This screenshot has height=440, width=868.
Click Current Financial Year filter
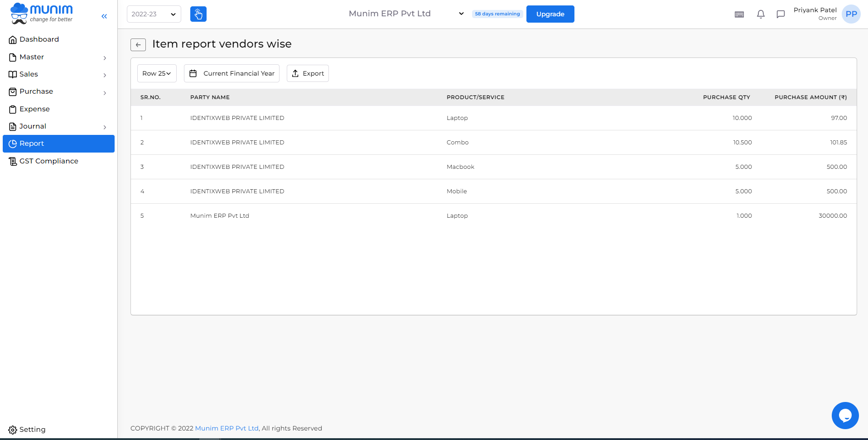[x=231, y=73]
